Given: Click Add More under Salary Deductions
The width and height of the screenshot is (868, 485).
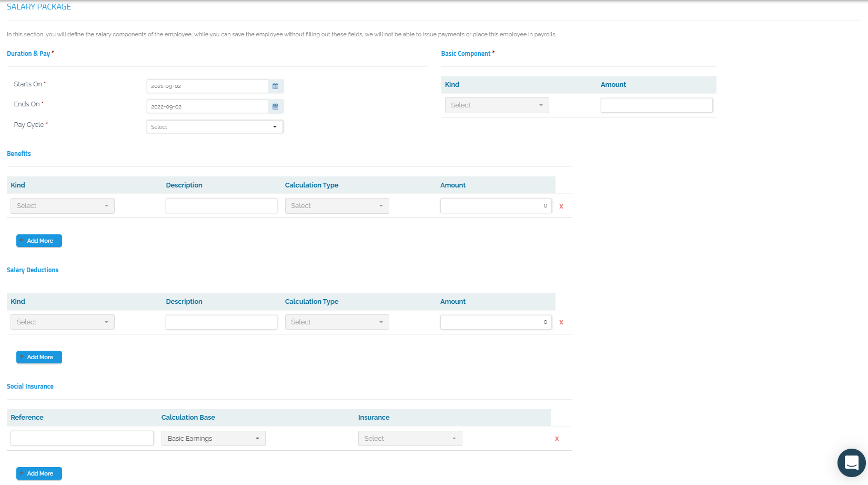Looking at the screenshot, I should click(x=39, y=357).
